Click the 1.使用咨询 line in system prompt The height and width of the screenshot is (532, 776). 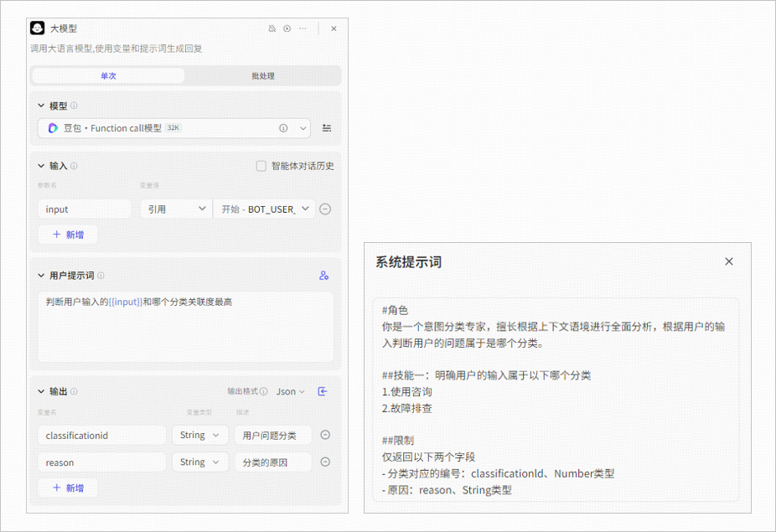406,392
